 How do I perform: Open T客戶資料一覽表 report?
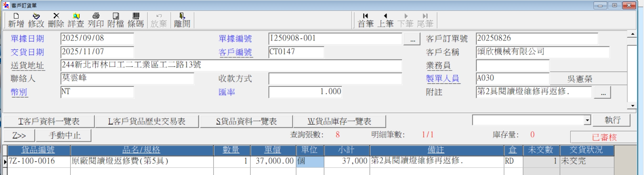pos(49,121)
